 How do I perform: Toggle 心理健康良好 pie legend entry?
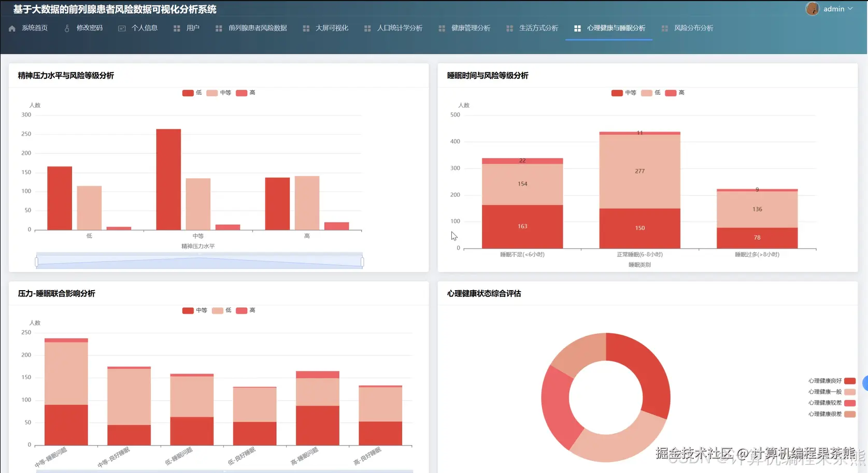pyautogui.click(x=831, y=381)
